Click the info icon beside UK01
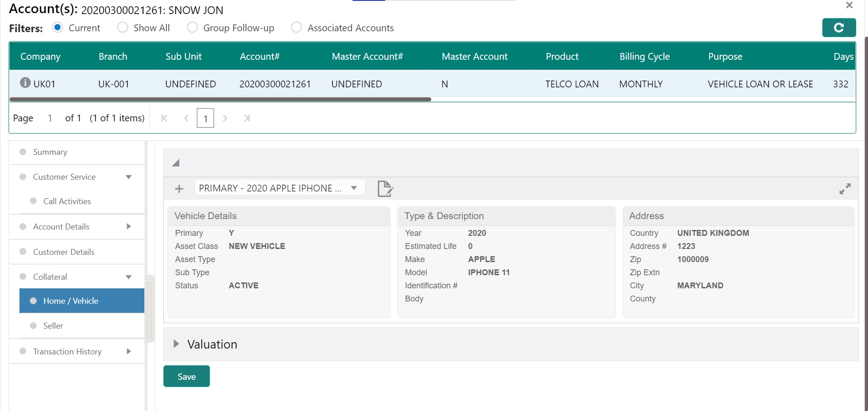 25,83
